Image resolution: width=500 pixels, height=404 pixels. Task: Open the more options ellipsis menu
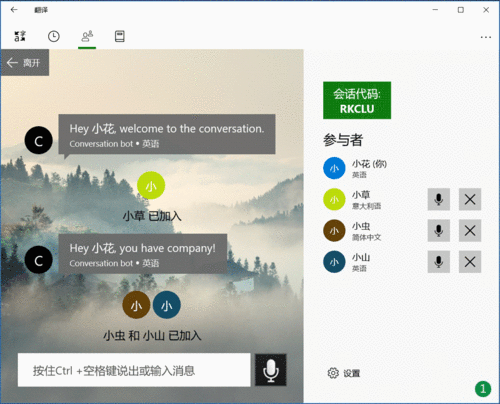tap(486, 37)
